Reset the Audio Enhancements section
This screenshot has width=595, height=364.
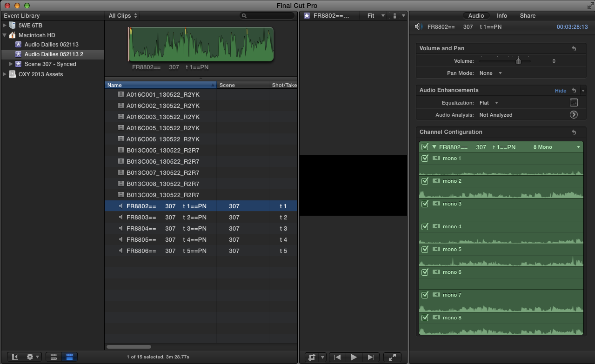(x=574, y=91)
